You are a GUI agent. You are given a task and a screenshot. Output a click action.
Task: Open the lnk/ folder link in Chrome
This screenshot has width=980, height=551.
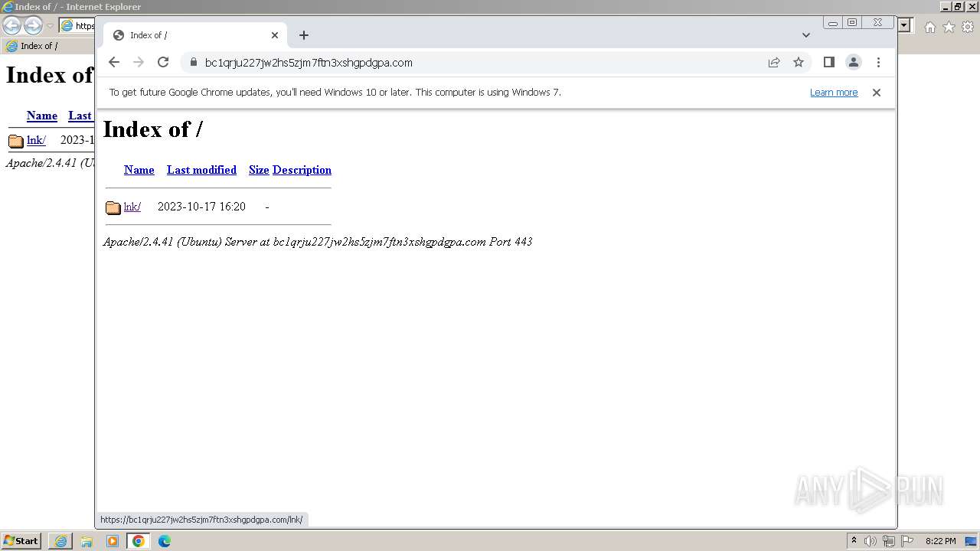tap(132, 207)
